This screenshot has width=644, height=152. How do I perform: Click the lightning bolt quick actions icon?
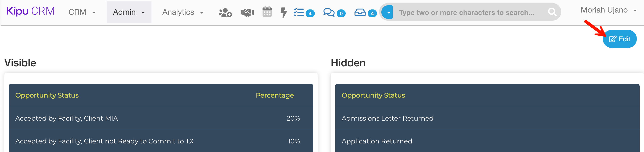pyautogui.click(x=283, y=12)
